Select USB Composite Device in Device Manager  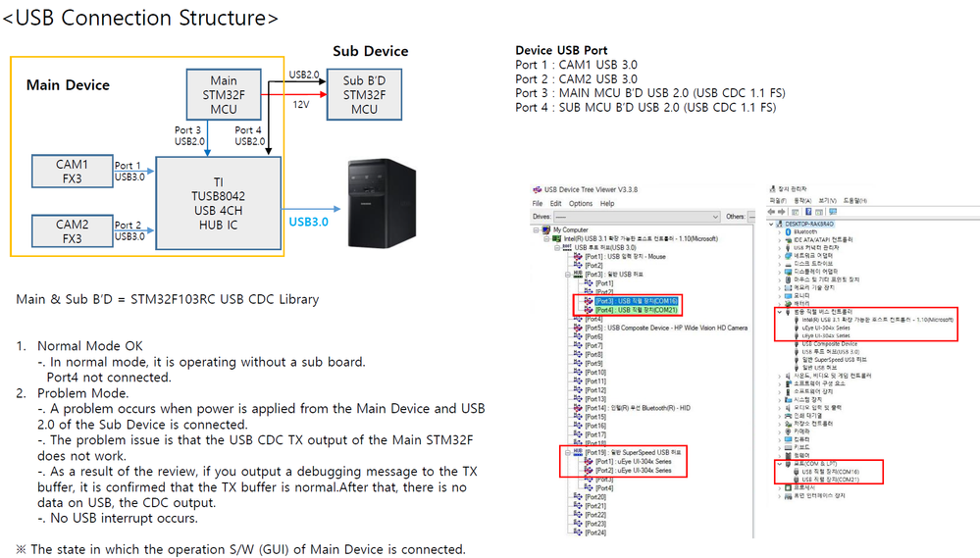coord(829,343)
